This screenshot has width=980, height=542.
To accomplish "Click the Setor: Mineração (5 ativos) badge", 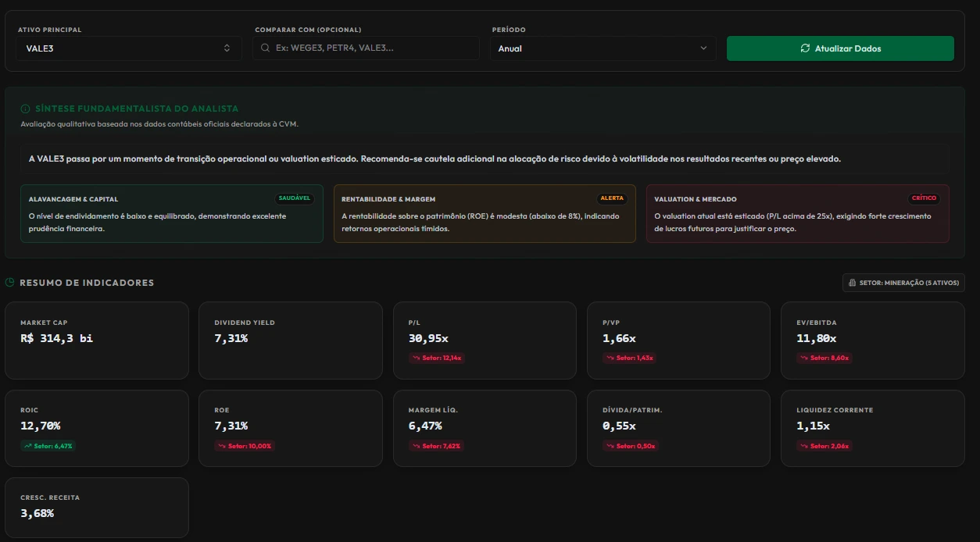I will point(903,283).
